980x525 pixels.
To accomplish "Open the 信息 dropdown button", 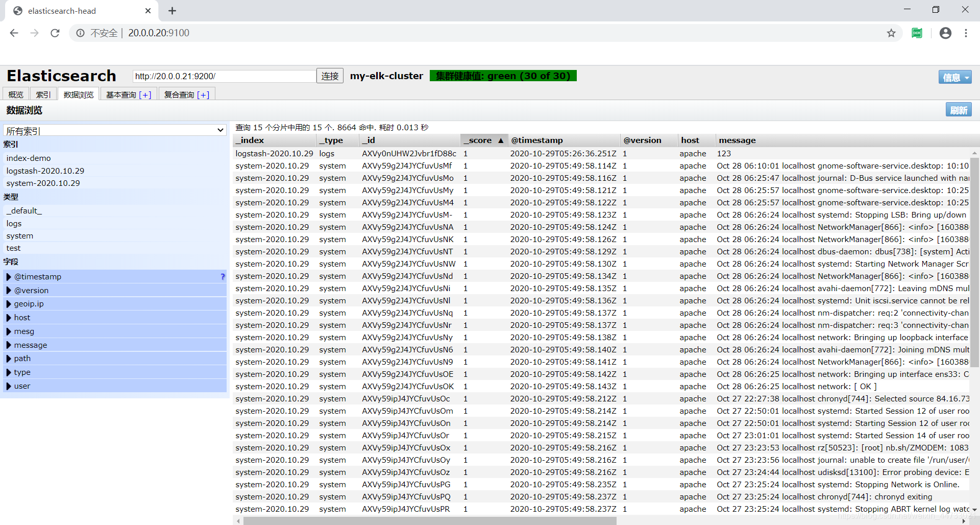I will 954,77.
